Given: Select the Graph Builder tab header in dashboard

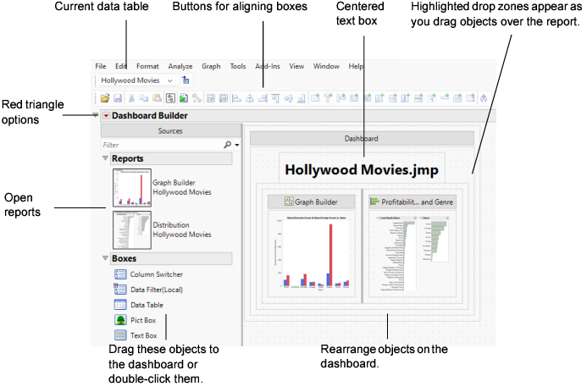Looking at the screenshot, I should point(311,202).
